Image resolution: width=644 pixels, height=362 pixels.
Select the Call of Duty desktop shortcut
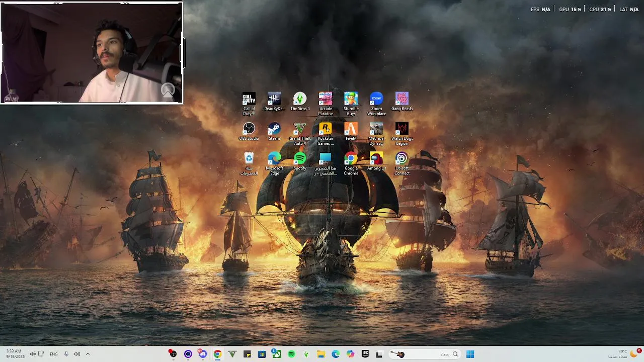[x=249, y=104]
